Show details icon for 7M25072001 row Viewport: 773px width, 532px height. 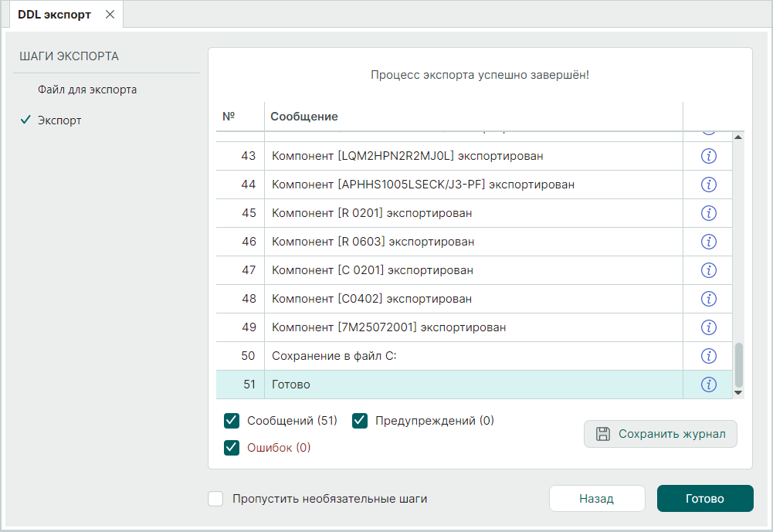coord(708,327)
